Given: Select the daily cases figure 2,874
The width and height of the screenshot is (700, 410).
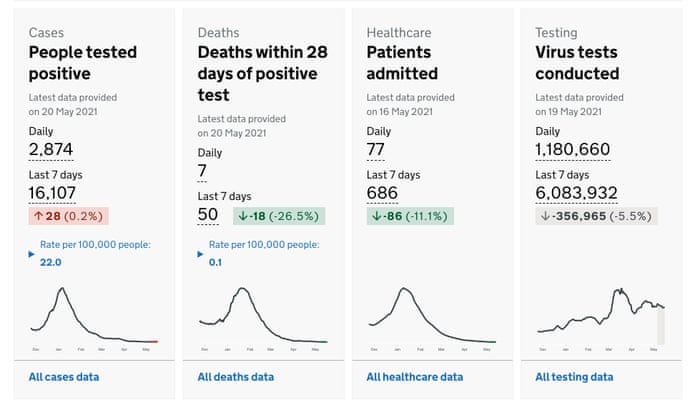Looking at the screenshot, I should click(x=51, y=150).
